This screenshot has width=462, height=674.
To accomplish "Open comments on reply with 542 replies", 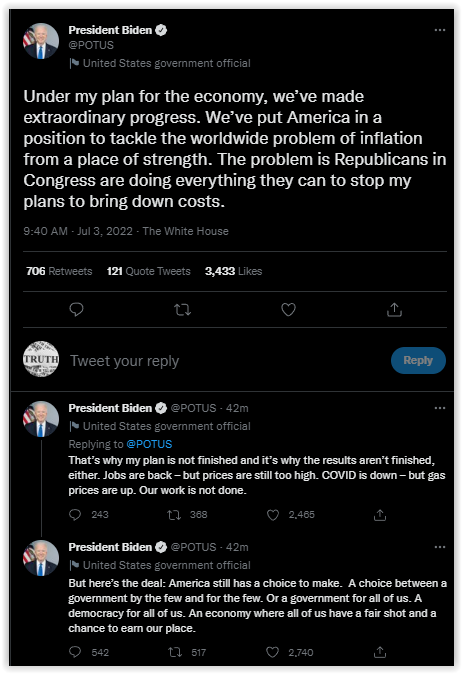I will pos(75,652).
